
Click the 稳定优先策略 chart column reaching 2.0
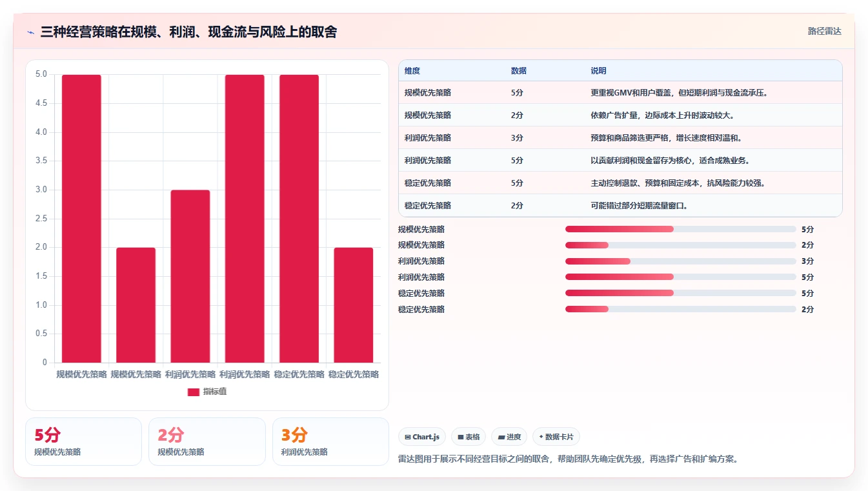(354, 305)
